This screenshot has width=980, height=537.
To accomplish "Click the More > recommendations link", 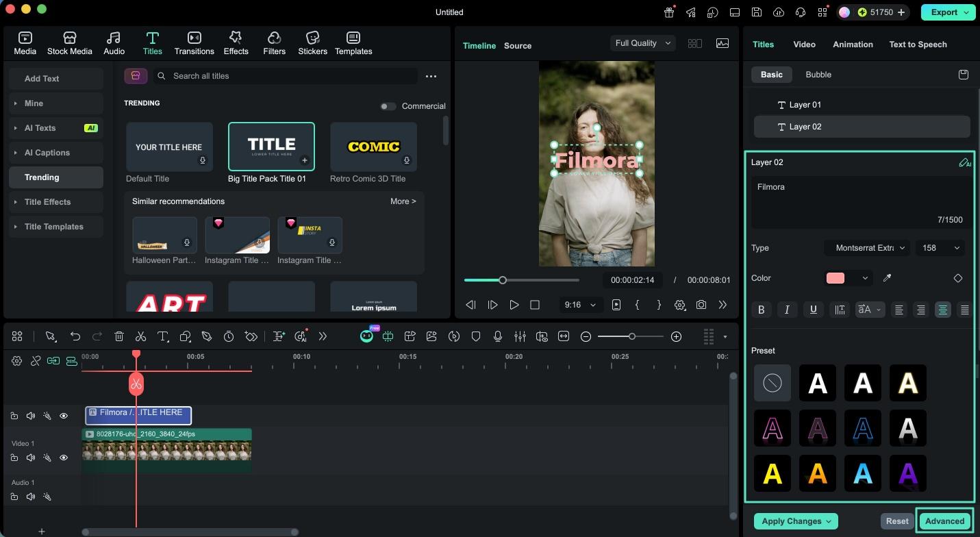I will [403, 201].
